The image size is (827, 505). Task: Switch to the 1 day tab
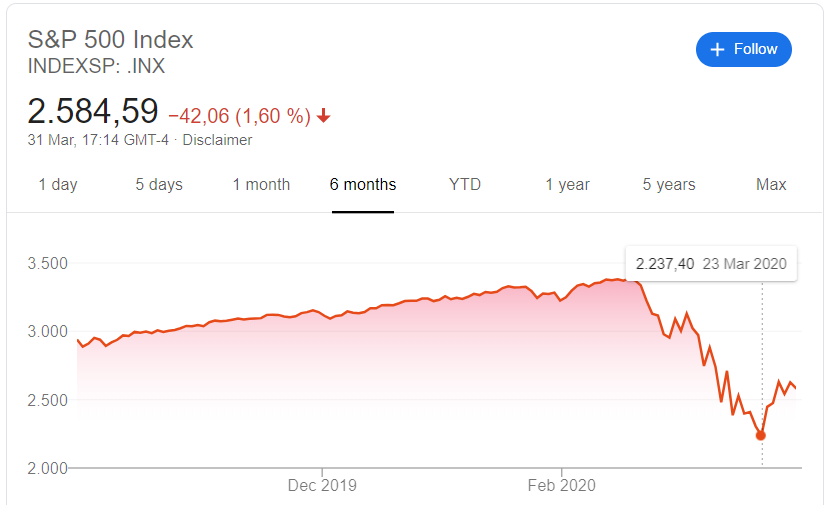[x=58, y=184]
